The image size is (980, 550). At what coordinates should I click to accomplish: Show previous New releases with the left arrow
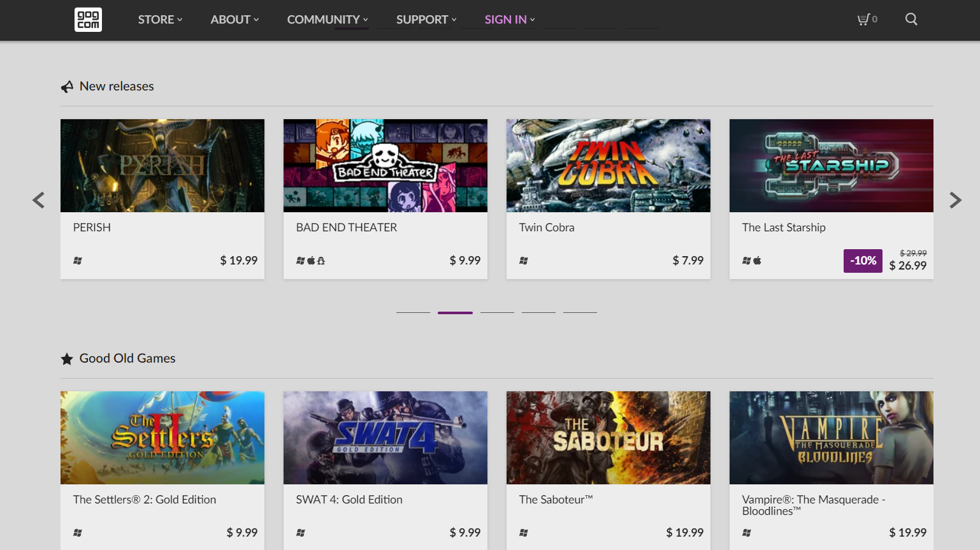coord(39,200)
